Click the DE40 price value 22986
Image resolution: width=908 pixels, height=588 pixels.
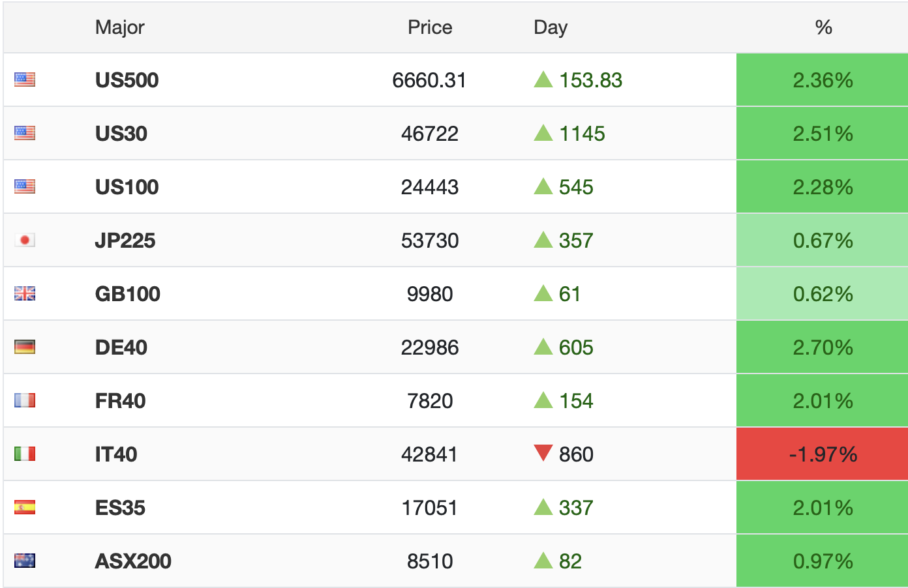pyautogui.click(x=430, y=347)
